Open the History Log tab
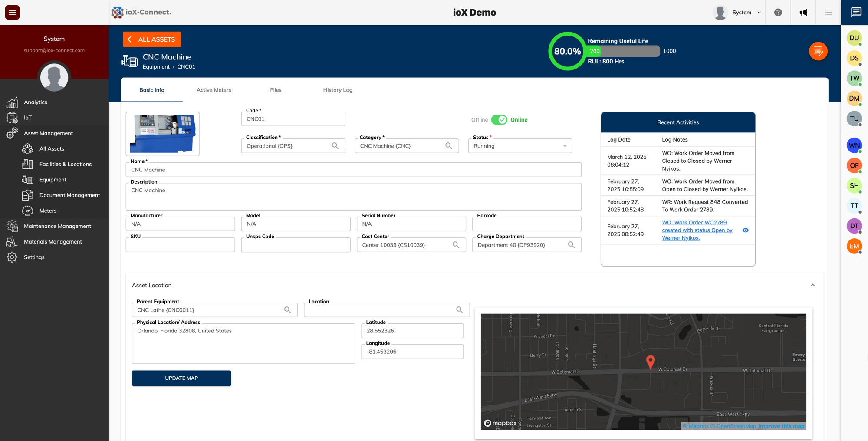This screenshot has height=441, width=868. [337, 90]
